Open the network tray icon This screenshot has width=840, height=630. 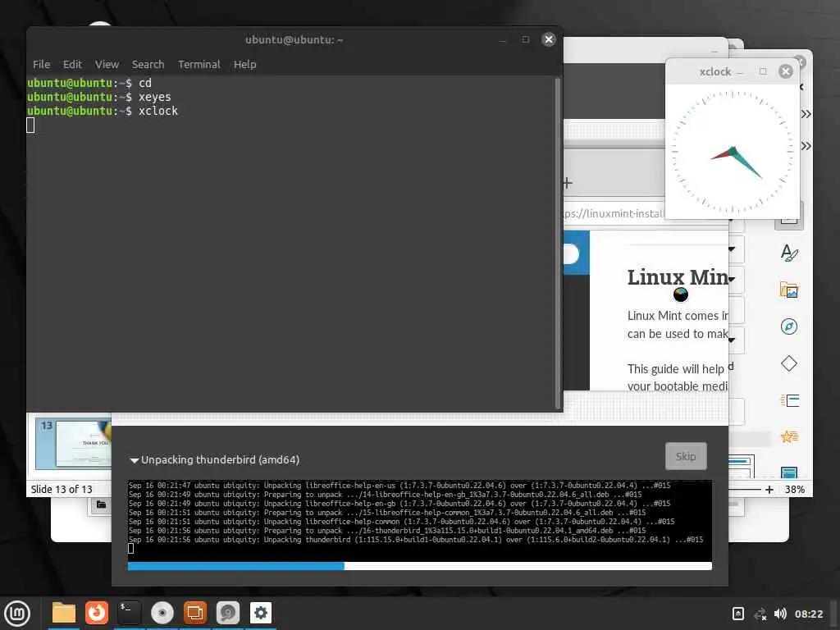click(760, 614)
